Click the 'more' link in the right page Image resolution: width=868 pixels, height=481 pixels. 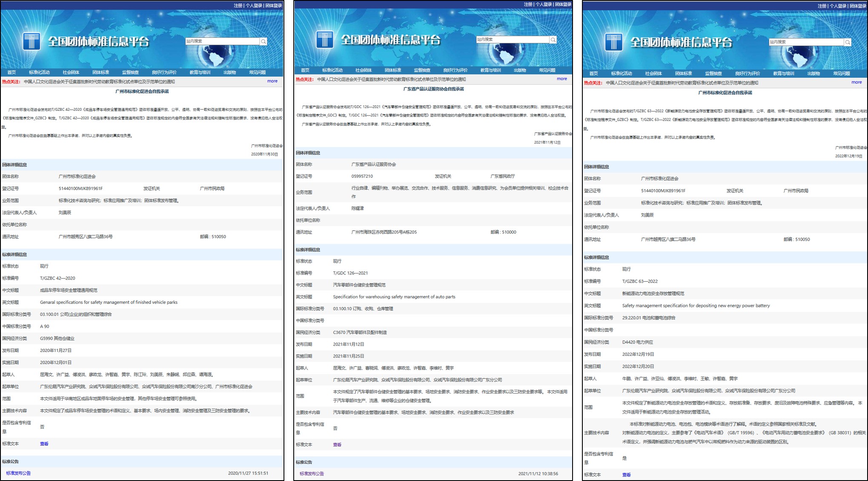[x=857, y=82]
